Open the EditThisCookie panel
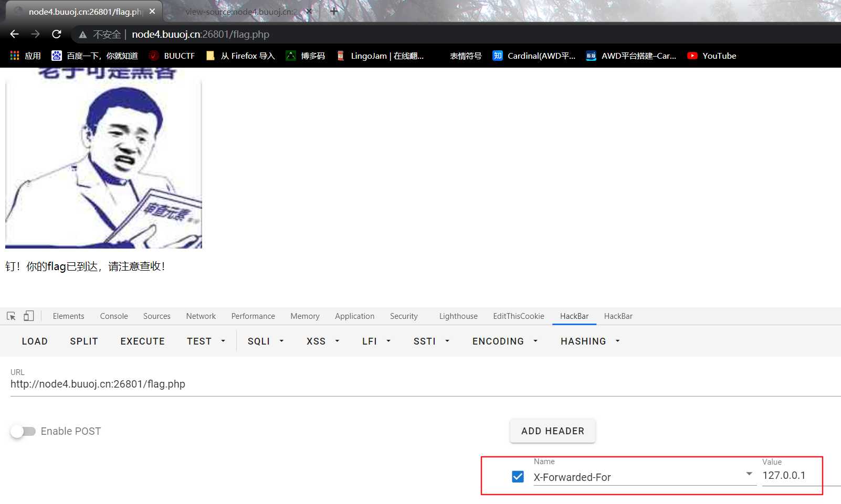Screen dimensions: 841x504 518,316
